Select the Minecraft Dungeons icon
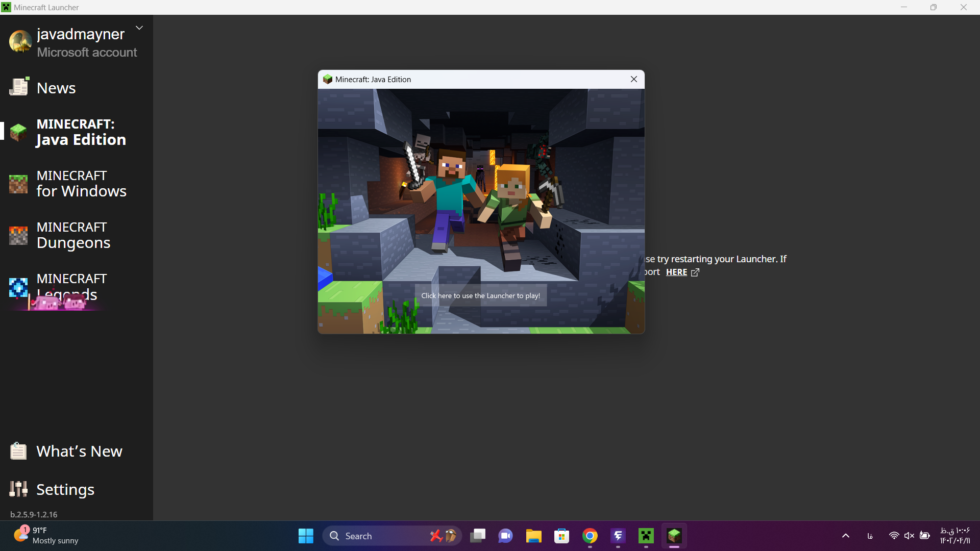This screenshot has width=980, height=551. pyautogui.click(x=18, y=235)
